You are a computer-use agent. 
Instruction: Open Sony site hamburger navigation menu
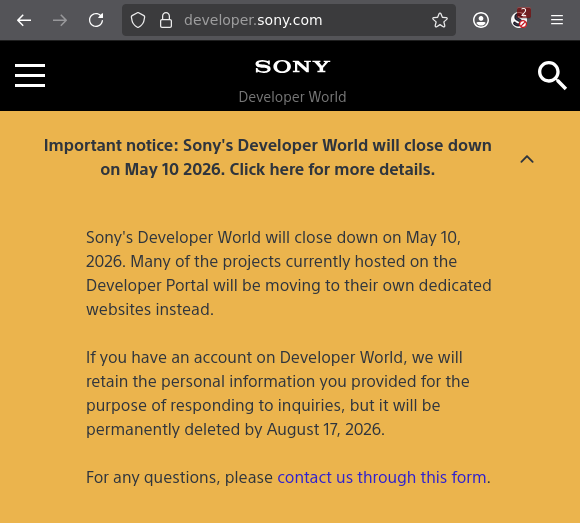point(30,75)
